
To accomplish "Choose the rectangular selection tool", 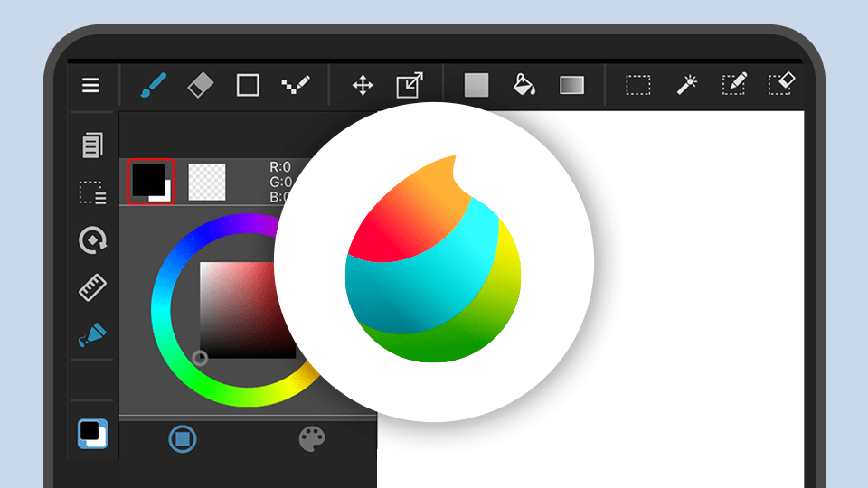I will coord(638,86).
